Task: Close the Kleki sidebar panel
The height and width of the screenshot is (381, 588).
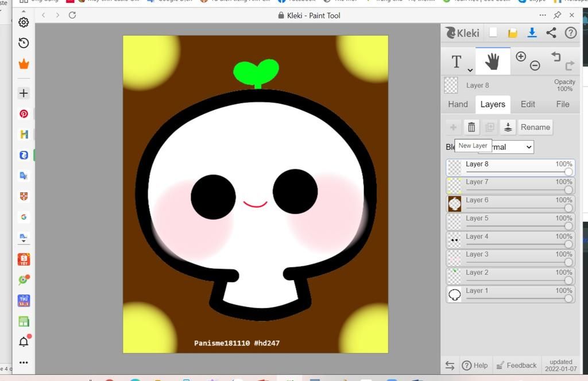Action: click(x=572, y=15)
